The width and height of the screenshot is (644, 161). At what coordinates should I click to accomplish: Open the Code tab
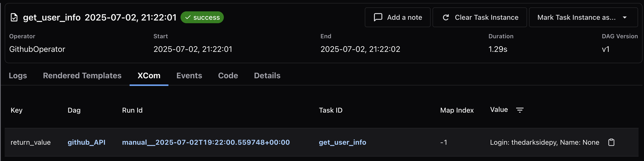228,76
